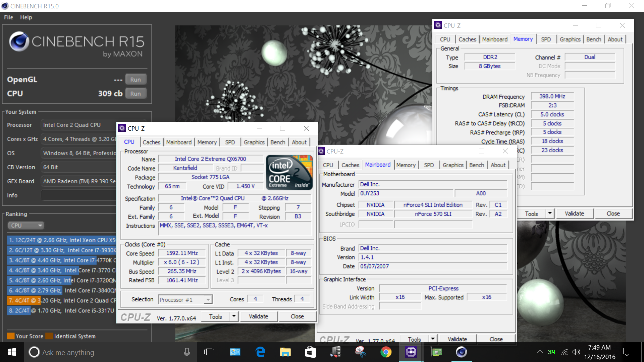The height and width of the screenshot is (362, 644).
Task: Select ranking entry Intel Xeon 12C/24T
Action: coord(62,240)
